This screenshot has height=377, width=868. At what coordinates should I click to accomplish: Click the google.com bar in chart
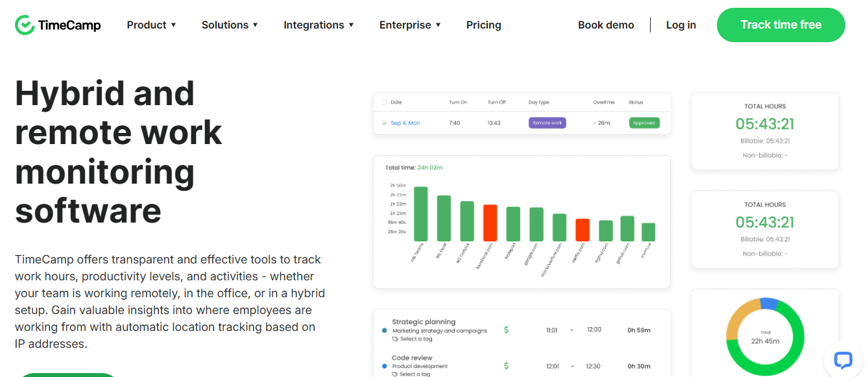[x=536, y=225]
